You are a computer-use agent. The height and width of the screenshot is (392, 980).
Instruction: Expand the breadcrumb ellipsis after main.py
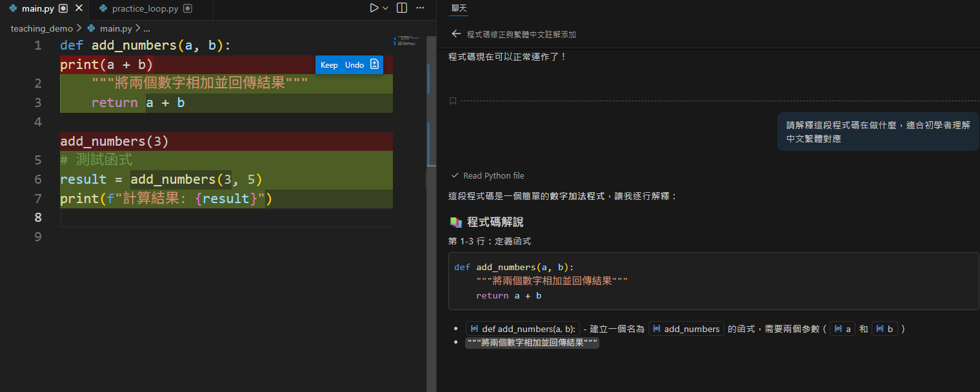tap(146, 28)
